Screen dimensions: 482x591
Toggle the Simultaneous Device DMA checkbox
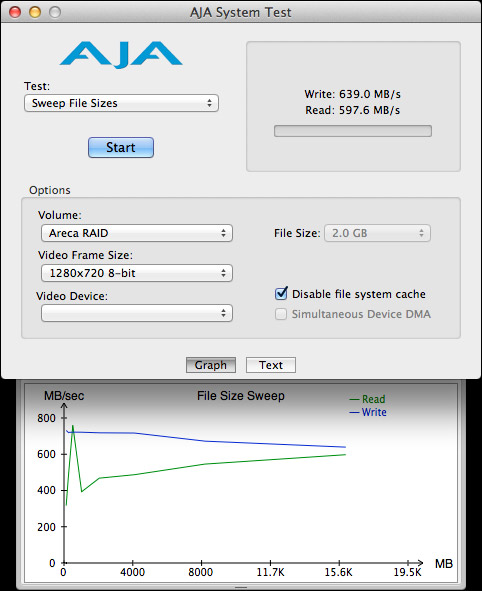click(x=281, y=314)
